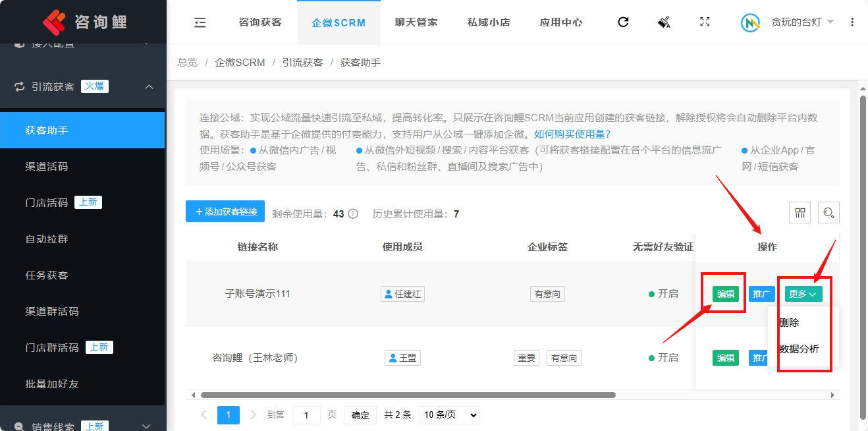
Task: Open 更多 dropdown for 子账号演示111 row
Action: pyautogui.click(x=803, y=294)
